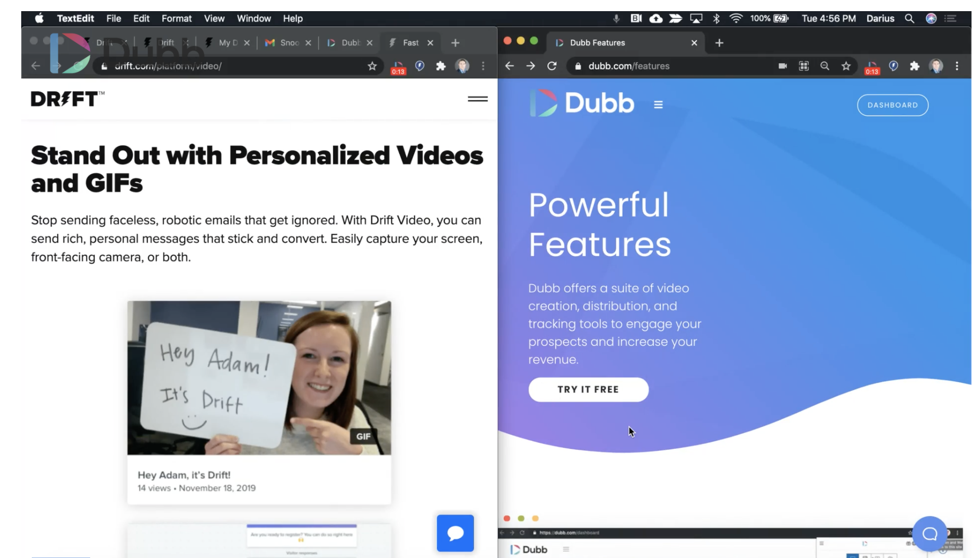The image size is (980, 558).
Task: Close the Fast tab
Action: tap(430, 43)
